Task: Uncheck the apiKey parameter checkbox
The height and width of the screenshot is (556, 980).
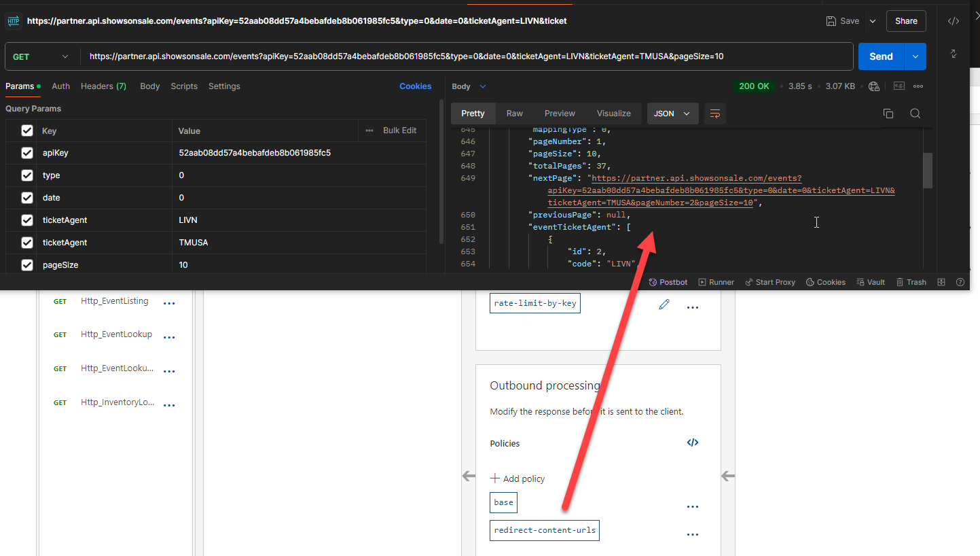Action: pyautogui.click(x=27, y=153)
